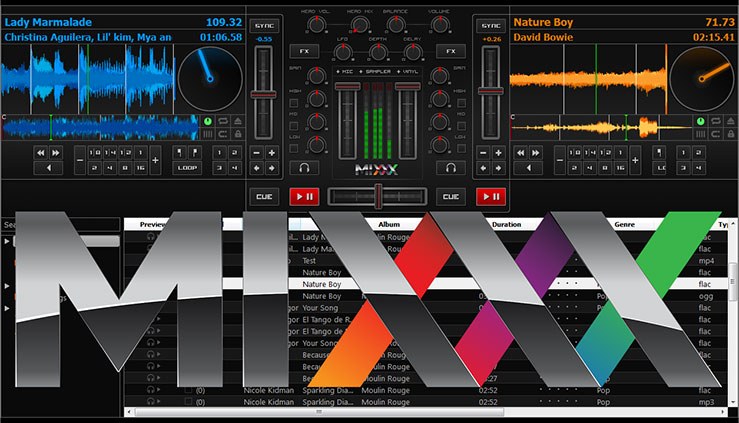
Task: Click left deck CUE button
Action: [x=264, y=196]
